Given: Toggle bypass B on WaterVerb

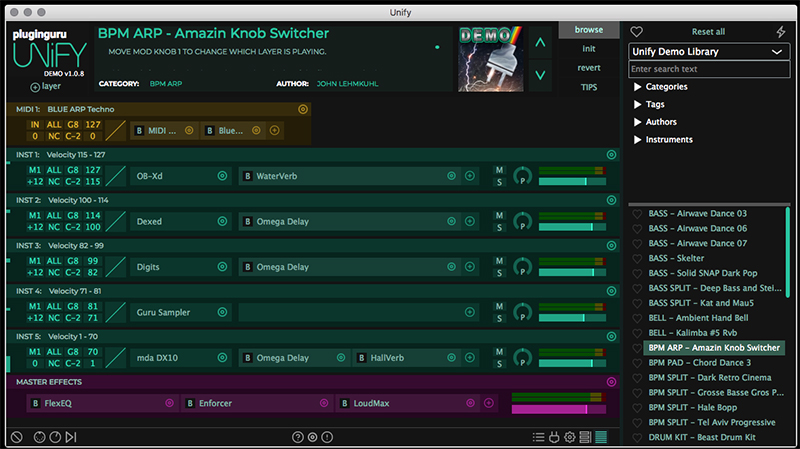Looking at the screenshot, I should tap(247, 176).
